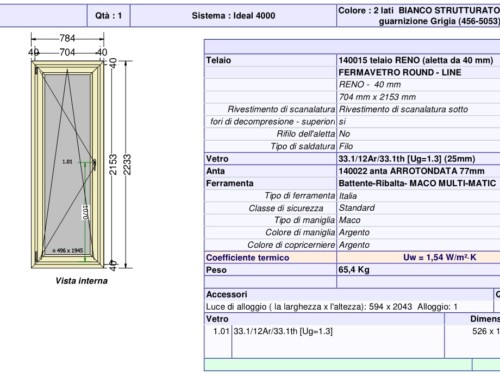The image size is (500, 383).
Task: Click the Coefficiente termico row label
Action: coord(247,257)
